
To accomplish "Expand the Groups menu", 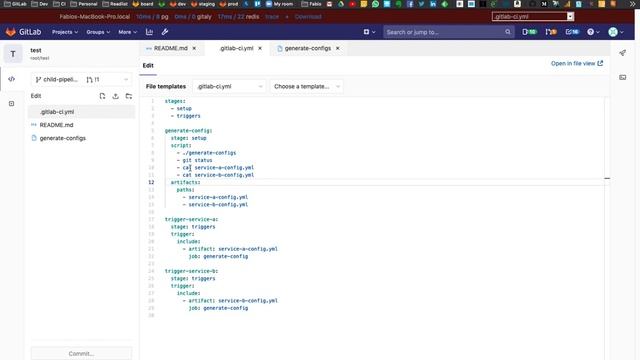I will coord(98,32).
